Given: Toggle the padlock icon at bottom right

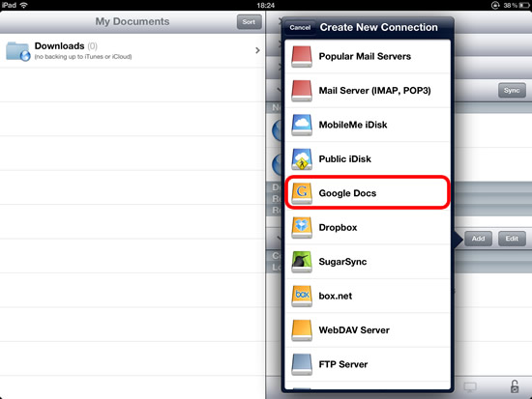Looking at the screenshot, I should click(515, 386).
